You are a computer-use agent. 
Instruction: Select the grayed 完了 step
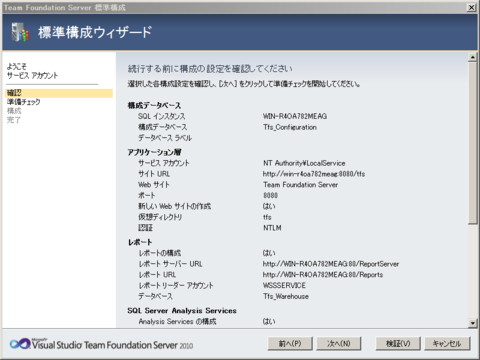14,120
